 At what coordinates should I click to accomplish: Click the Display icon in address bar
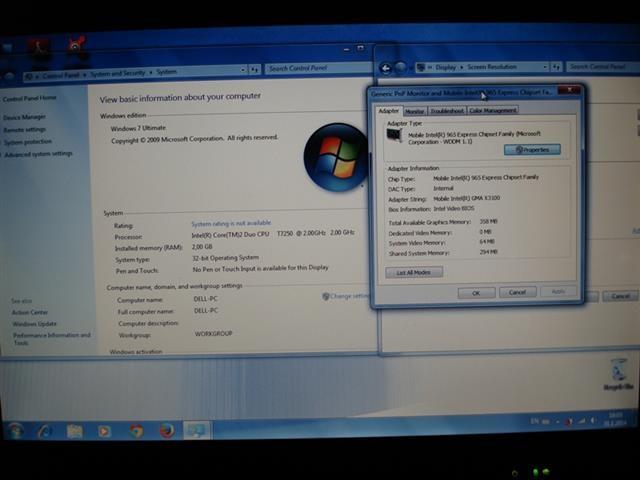coord(421,67)
